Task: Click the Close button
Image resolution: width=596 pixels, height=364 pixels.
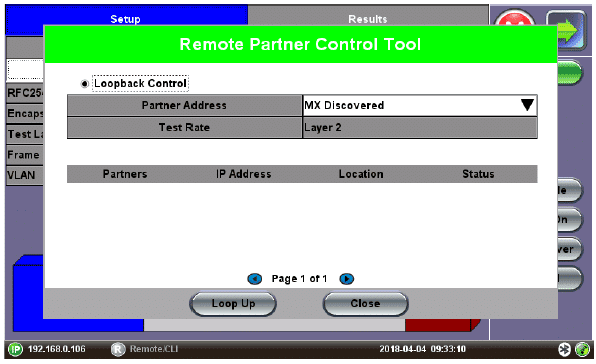Action: [365, 304]
